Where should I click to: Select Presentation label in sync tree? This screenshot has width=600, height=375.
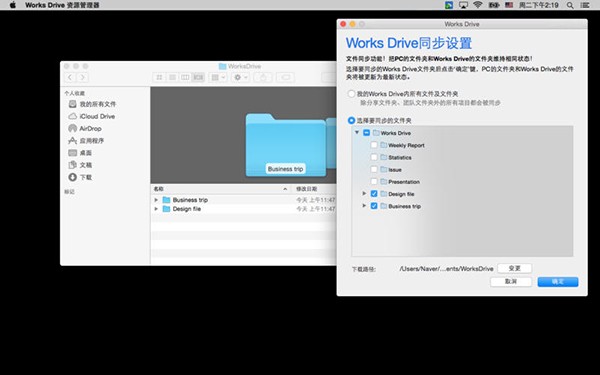click(x=404, y=182)
